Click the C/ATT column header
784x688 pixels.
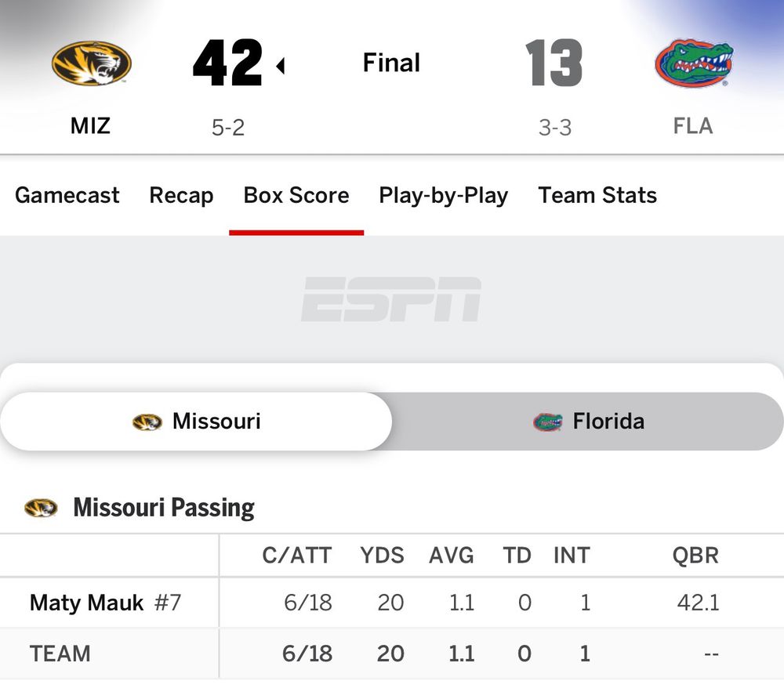coord(296,556)
